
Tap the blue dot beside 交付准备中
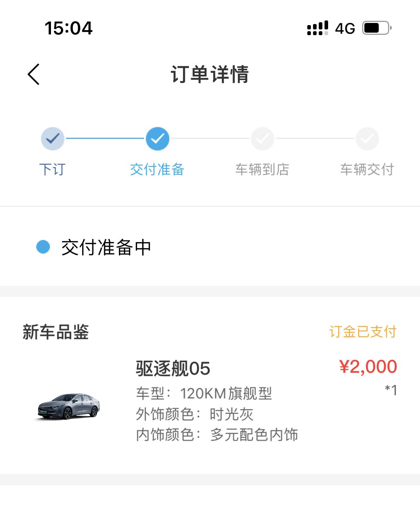coord(43,247)
